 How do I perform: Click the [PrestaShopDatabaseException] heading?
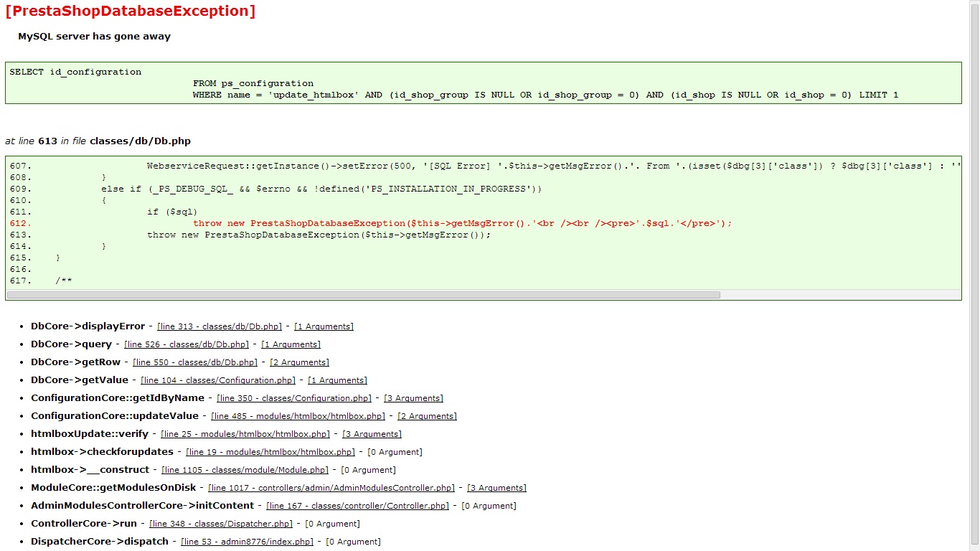pyautogui.click(x=130, y=11)
